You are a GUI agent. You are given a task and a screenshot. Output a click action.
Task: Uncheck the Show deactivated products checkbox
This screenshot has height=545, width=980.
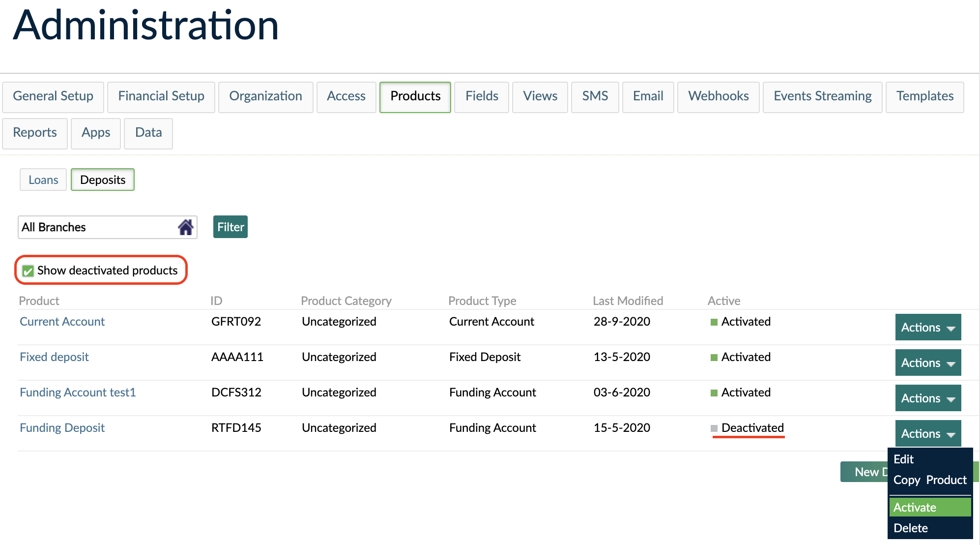tap(28, 271)
